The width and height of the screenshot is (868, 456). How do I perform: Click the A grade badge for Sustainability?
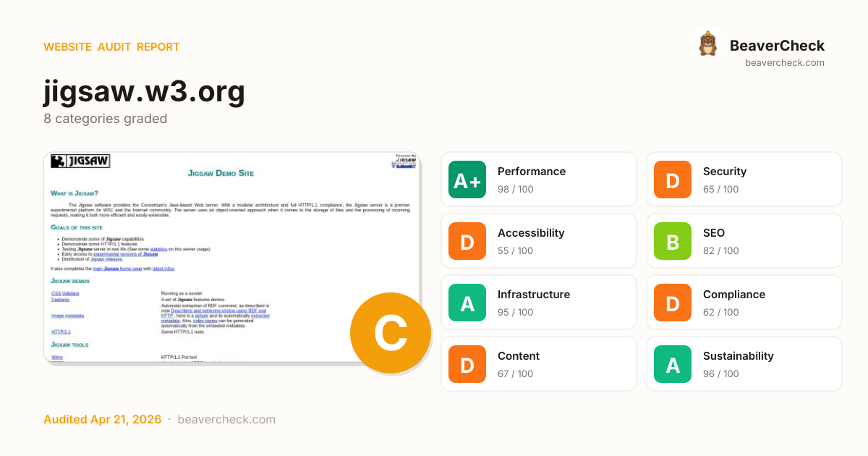pos(673,364)
